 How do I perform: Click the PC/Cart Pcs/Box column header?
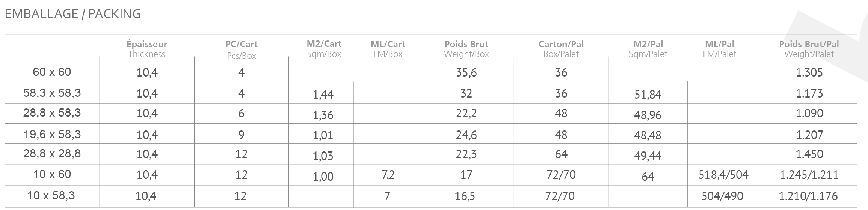click(242, 50)
